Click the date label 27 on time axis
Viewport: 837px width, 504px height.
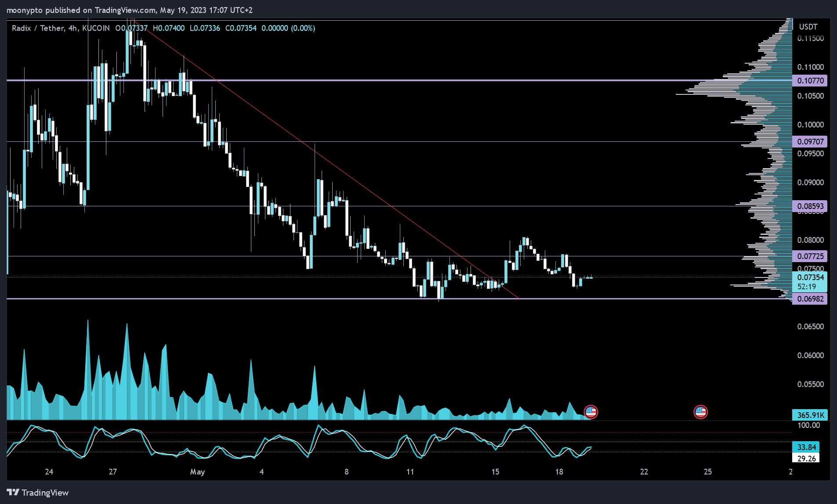[113, 472]
